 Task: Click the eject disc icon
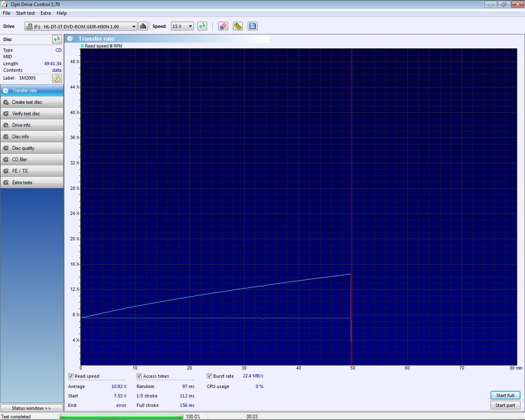pyautogui.click(x=143, y=26)
